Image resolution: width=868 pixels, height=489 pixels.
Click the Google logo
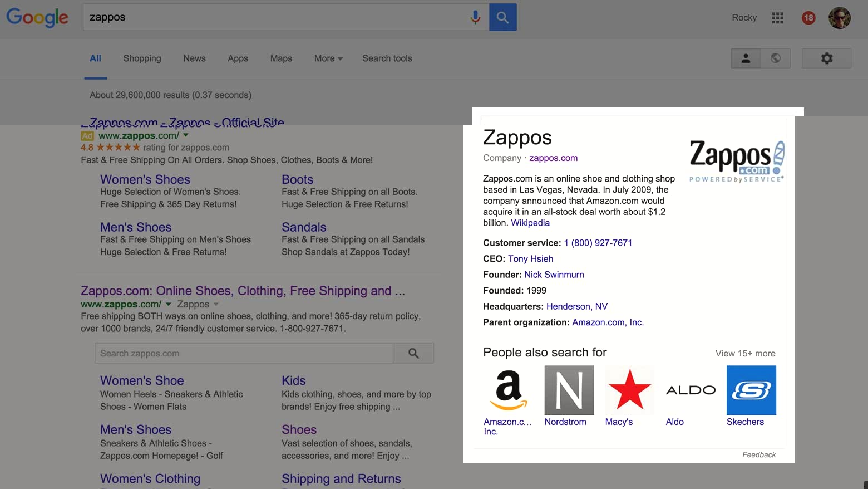tap(37, 17)
